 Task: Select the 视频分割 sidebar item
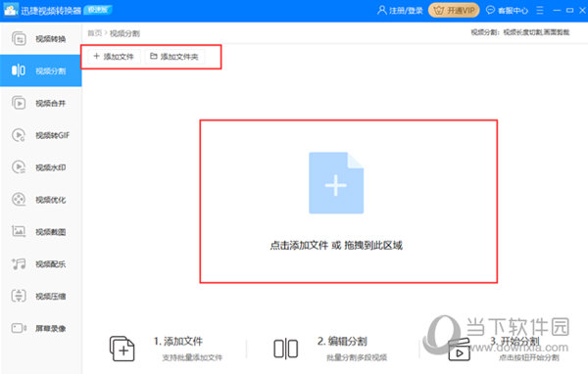(x=41, y=70)
